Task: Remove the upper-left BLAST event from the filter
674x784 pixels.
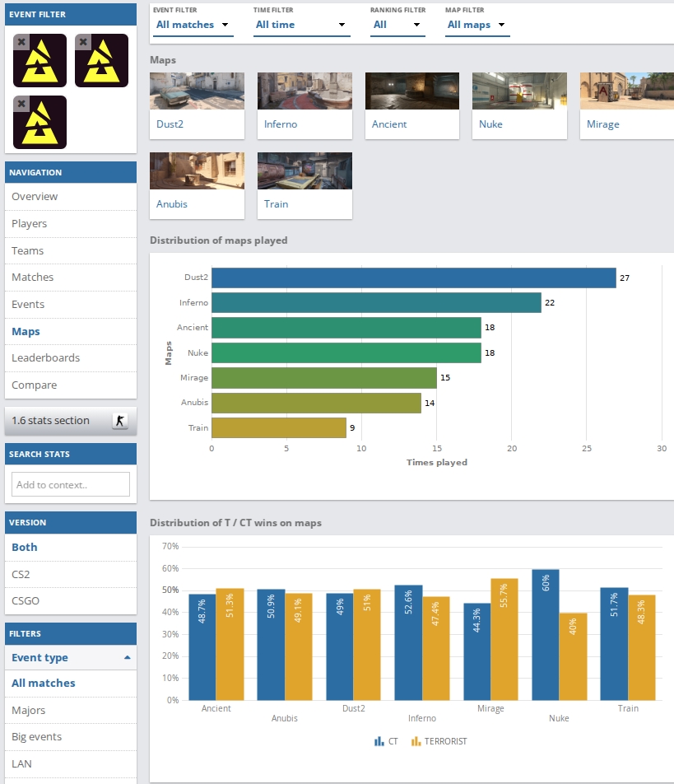Action: 21,42
